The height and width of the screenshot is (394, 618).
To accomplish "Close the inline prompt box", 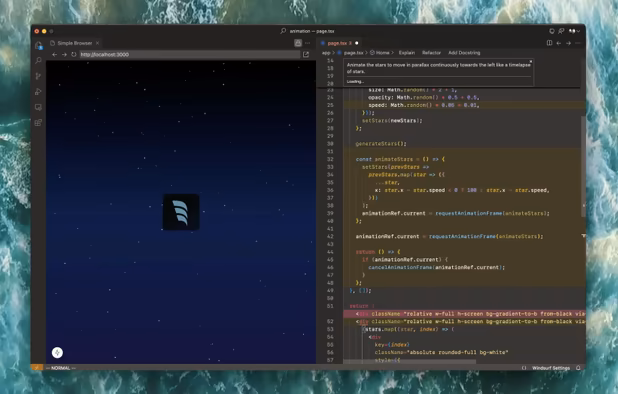I will [x=531, y=61].
